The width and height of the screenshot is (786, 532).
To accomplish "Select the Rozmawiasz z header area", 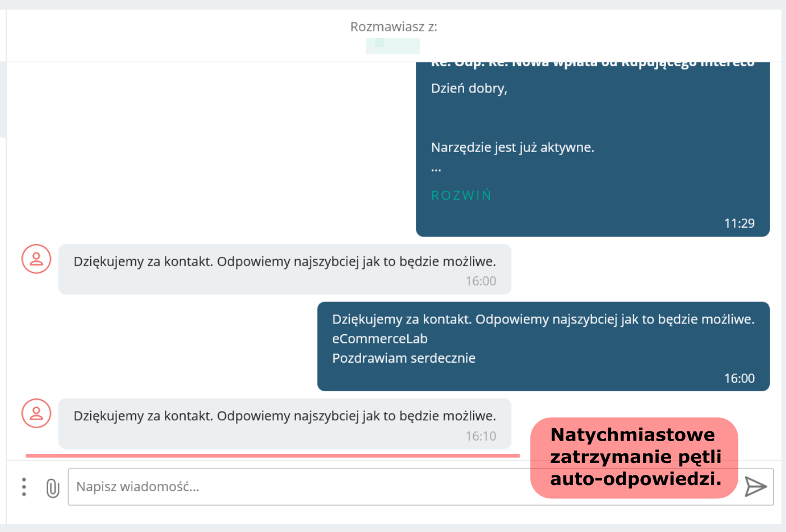I will click(392, 26).
